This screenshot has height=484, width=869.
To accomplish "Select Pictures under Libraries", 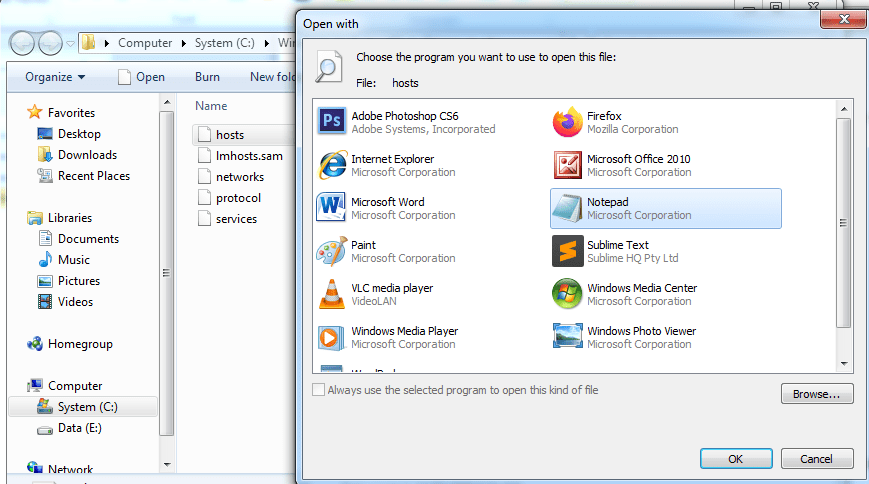I will 79,281.
